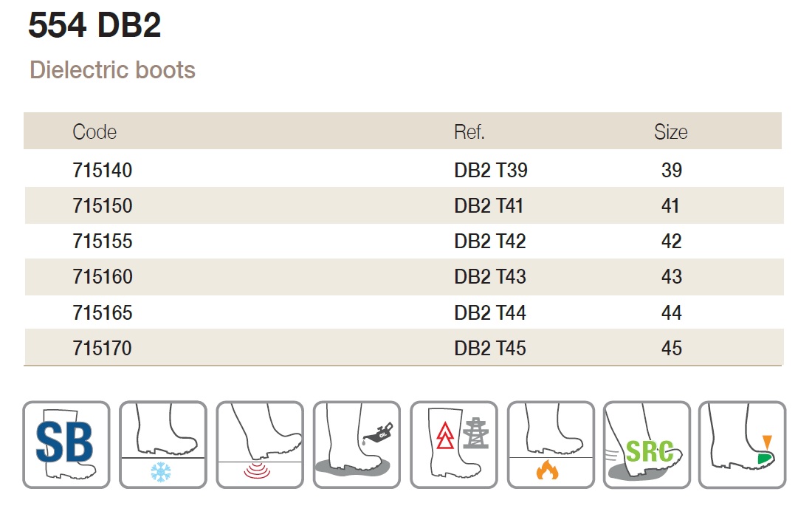Click reference DB2 T43

(x=490, y=277)
